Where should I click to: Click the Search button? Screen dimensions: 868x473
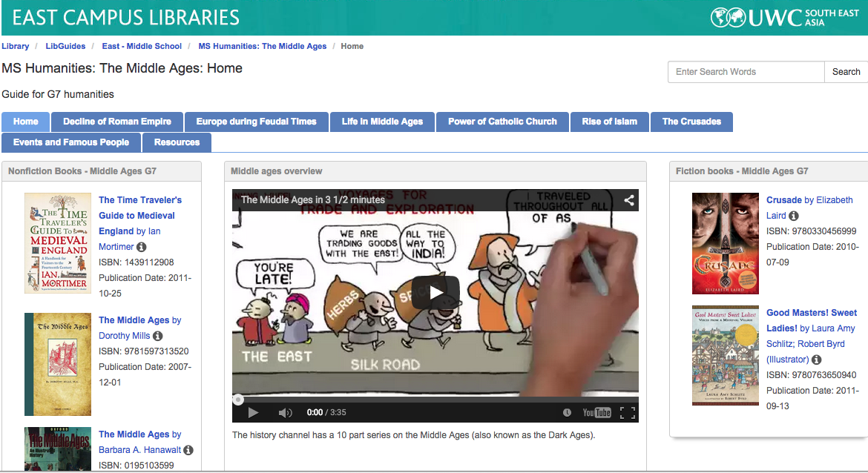tap(846, 72)
